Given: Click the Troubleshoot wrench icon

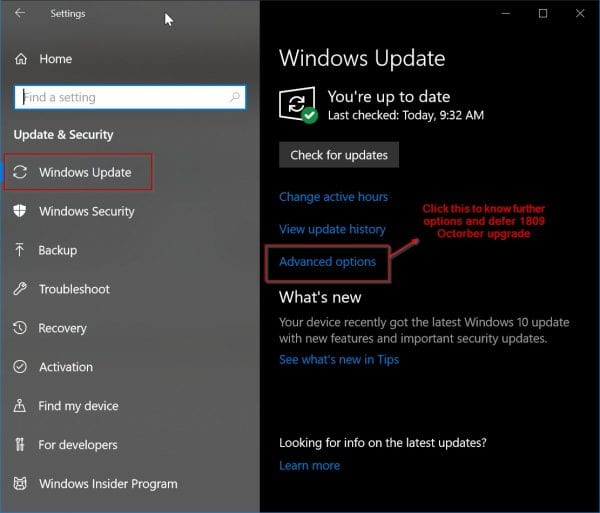Looking at the screenshot, I should point(20,289).
